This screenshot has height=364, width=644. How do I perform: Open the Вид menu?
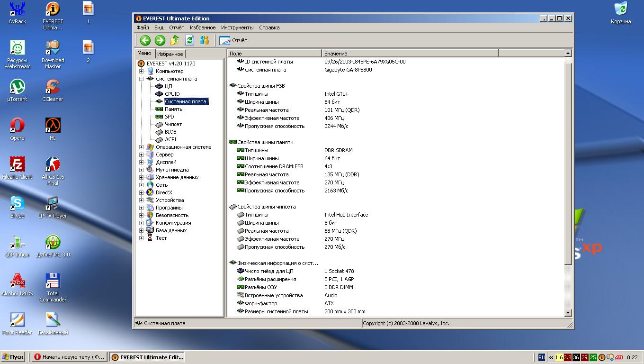pyautogui.click(x=159, y=27)
